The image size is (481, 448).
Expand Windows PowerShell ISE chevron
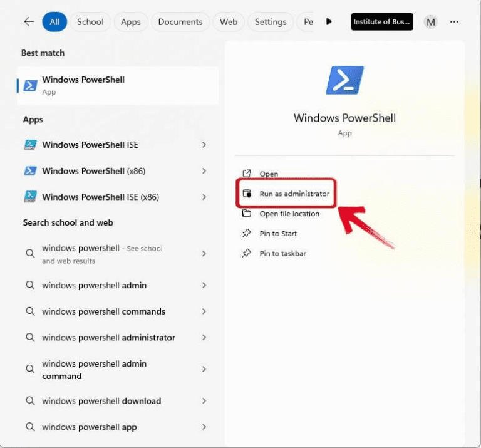[204, 145]
